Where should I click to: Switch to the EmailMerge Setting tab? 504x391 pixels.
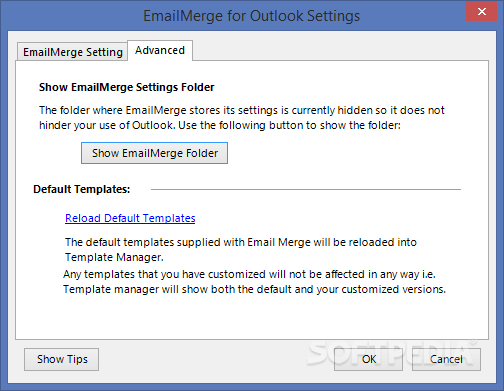(72, 52)
